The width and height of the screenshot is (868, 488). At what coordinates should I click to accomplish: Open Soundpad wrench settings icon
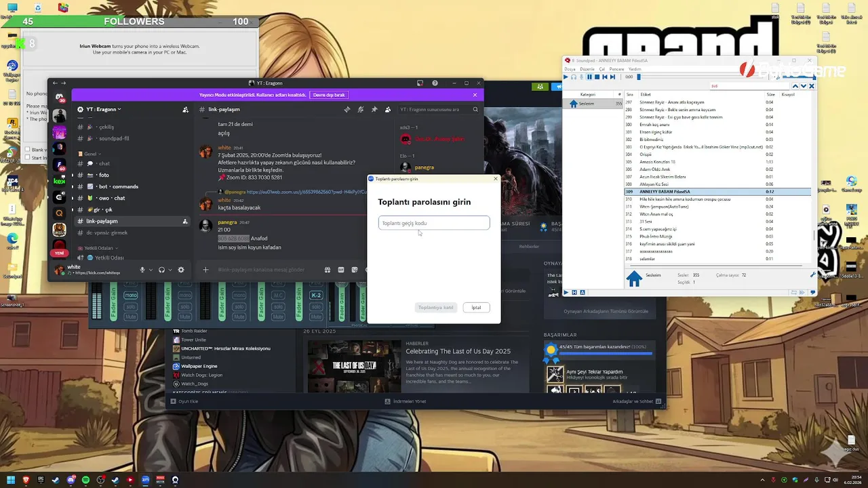pos(813,275)
